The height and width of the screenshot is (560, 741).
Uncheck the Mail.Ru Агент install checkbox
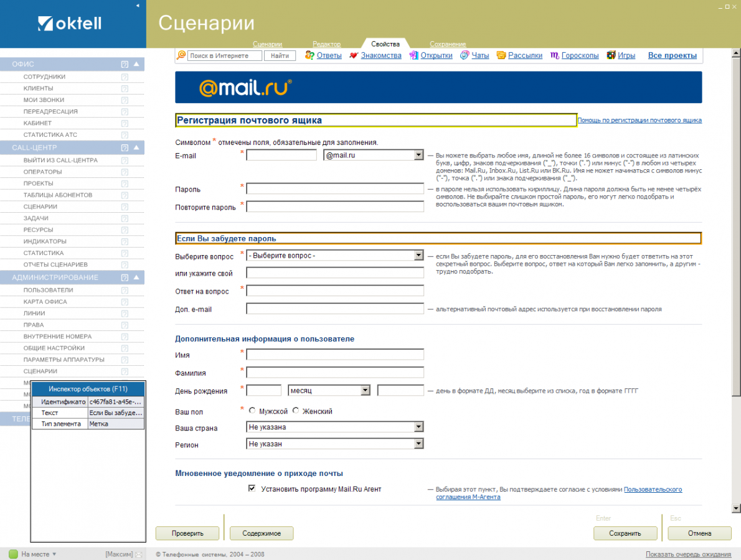(x=252, y=489)
